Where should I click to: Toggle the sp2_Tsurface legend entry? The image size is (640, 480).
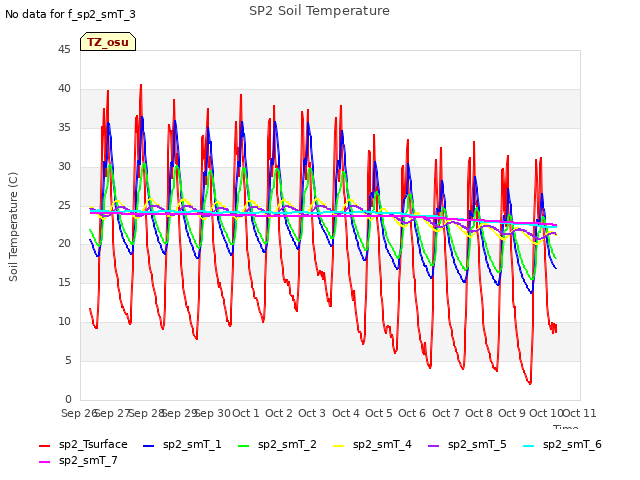[x=83, y=444]
